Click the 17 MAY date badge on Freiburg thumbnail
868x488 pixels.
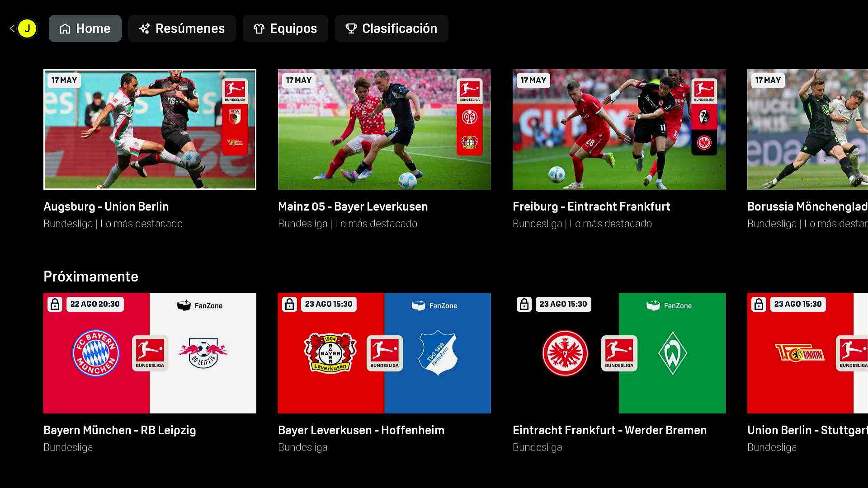pos(533,80)
